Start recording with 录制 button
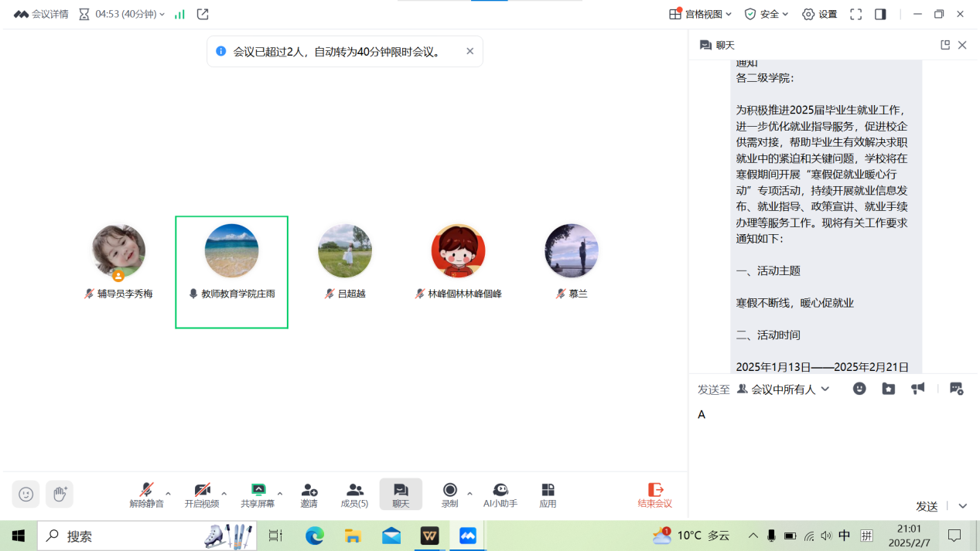 click(x=449, y=495)
